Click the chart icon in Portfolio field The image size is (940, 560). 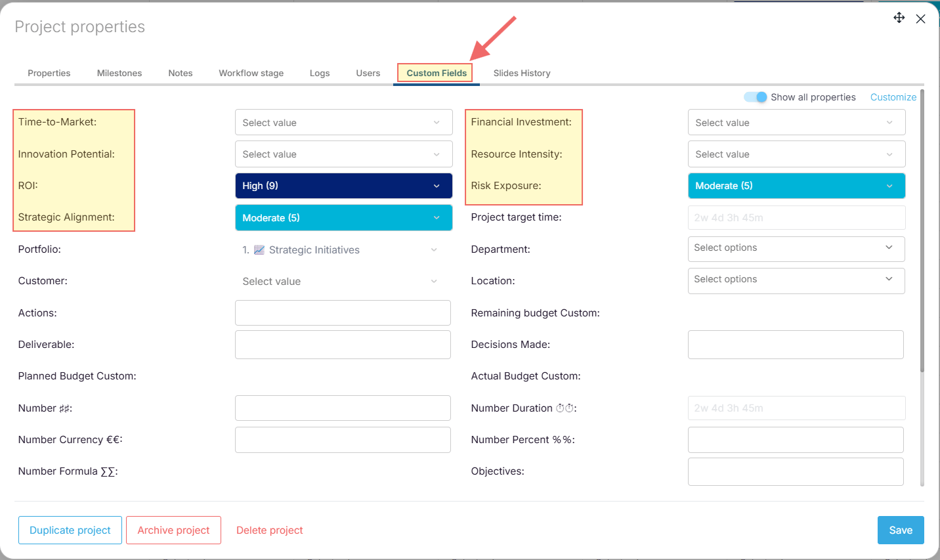[259, 249]
